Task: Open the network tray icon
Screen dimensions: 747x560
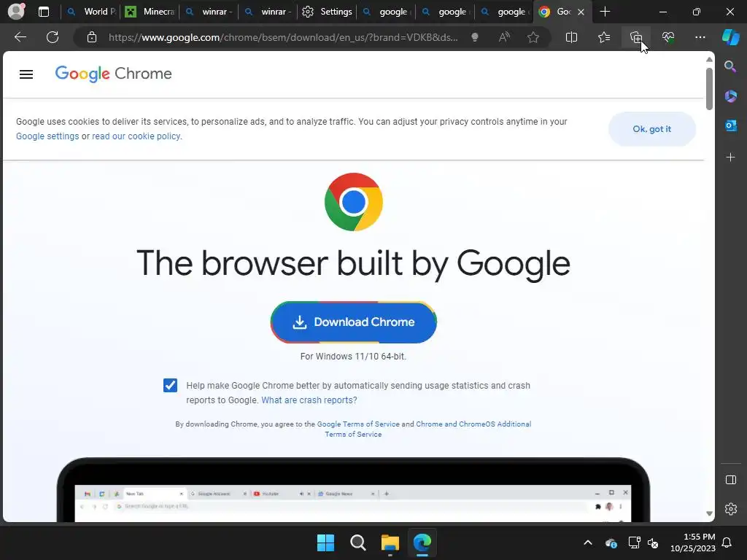Action: click(634, 542)
